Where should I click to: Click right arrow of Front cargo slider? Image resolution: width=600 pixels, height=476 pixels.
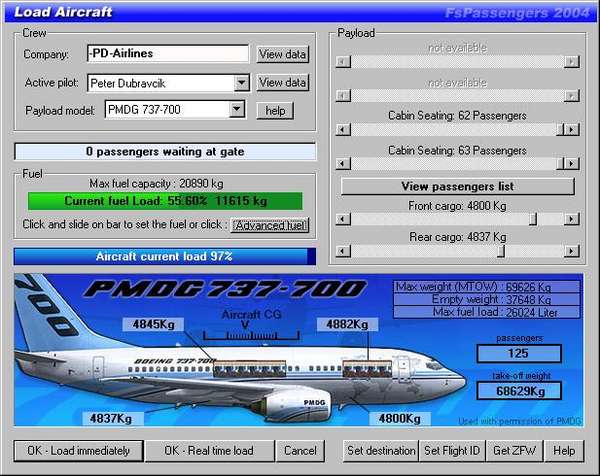[572, 219]
